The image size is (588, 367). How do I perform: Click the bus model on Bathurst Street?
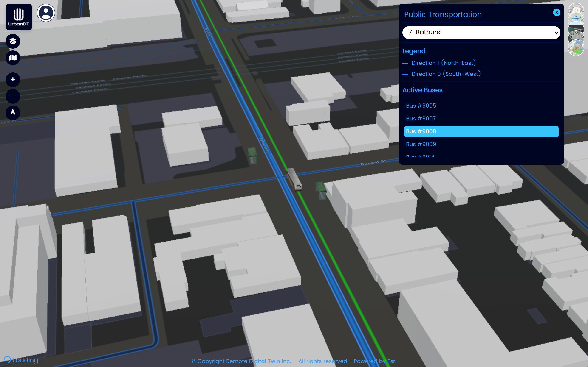294,180
